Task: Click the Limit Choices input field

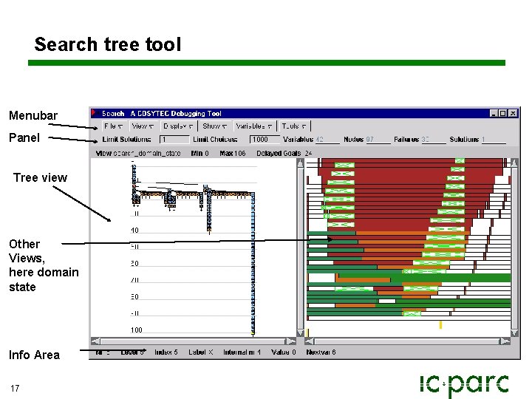Action: coord(265,140)
